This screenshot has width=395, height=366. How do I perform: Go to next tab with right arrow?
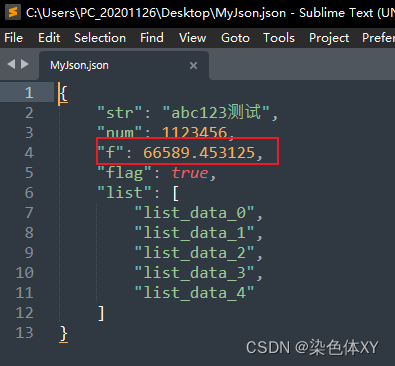(25, 64)
